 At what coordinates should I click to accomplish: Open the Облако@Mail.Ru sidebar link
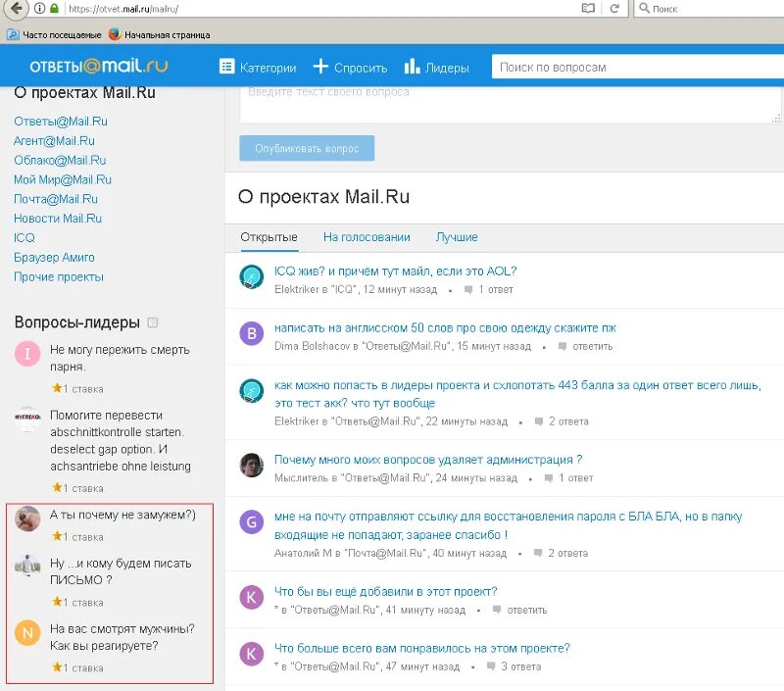60,161
